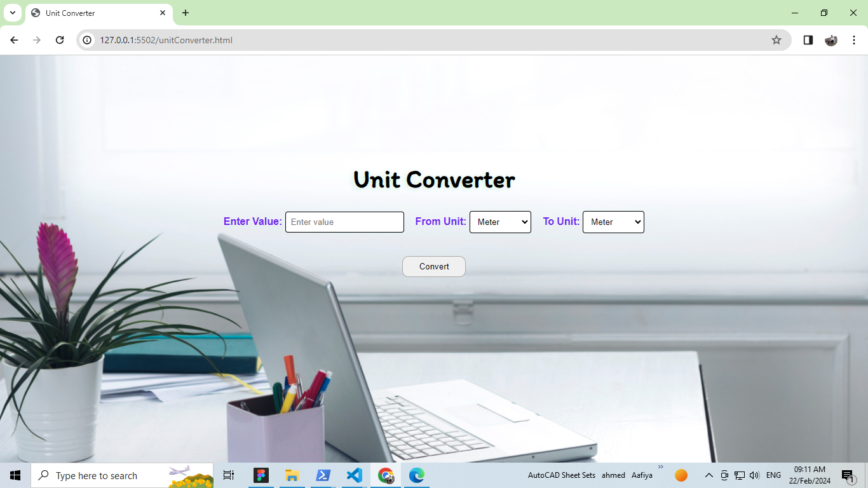Select the Unit Converter browser tab
The height and width of the screenshot is (488, 868).
[89, 13]
